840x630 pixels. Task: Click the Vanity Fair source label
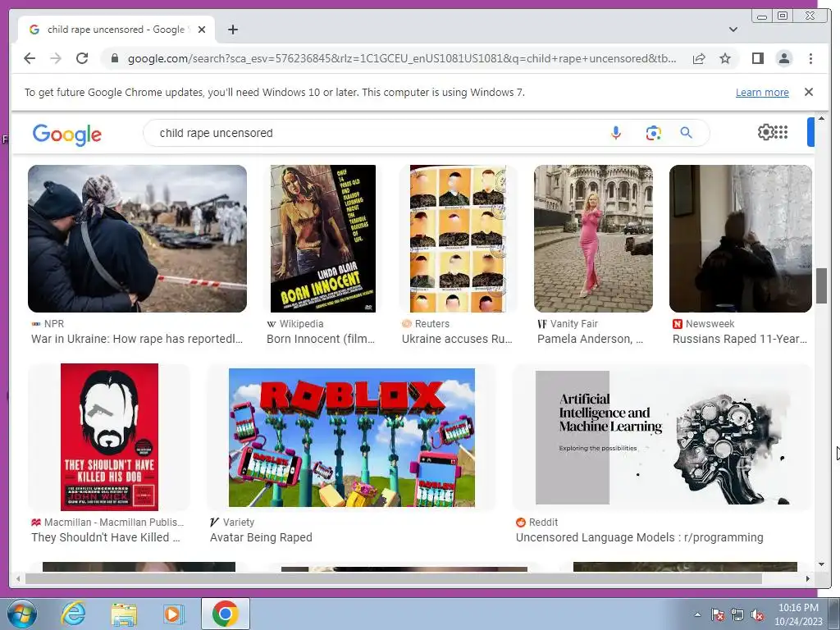573,323
